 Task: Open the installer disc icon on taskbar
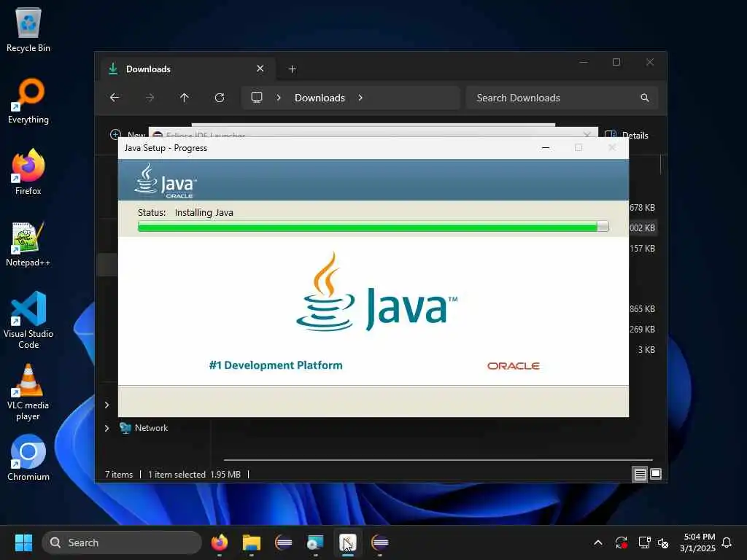pos(315,542)
